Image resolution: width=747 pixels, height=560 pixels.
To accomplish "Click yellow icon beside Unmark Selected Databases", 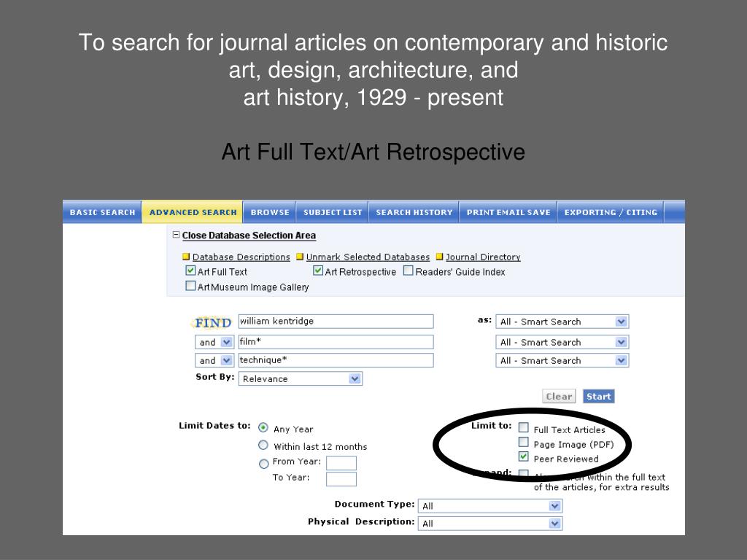I will (300, 257).
